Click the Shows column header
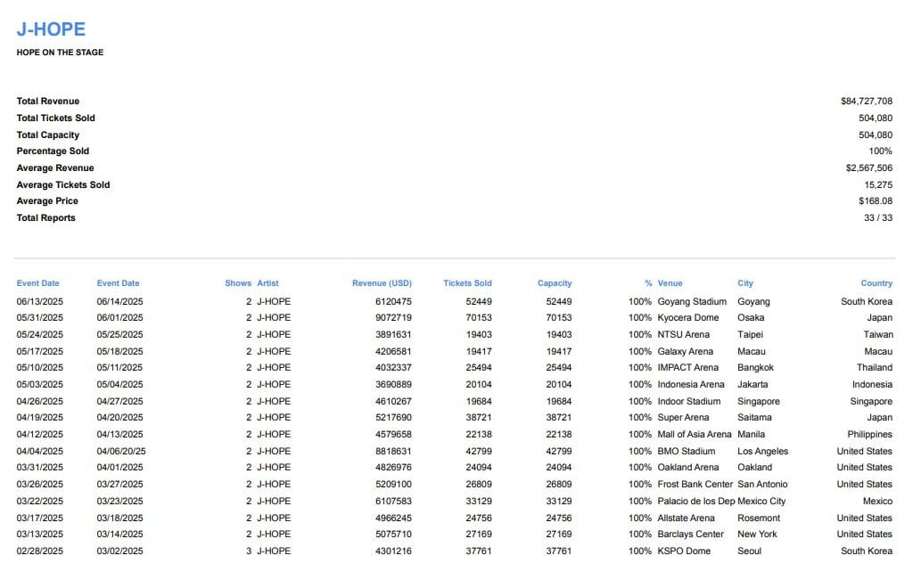Screen dimensions: 921x588 click(238, 282)
